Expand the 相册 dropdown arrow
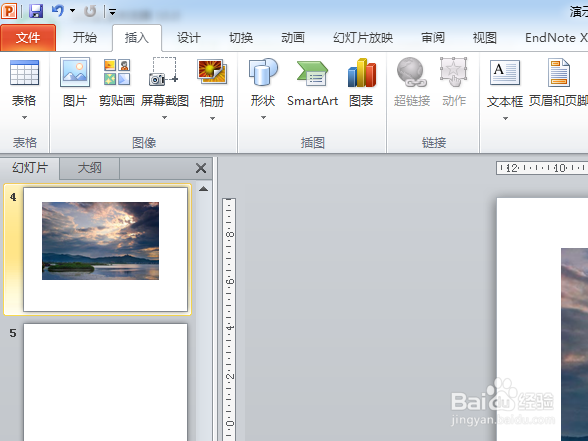The width and height of the screenshot is (588, 441). click(x=212, y=118)
